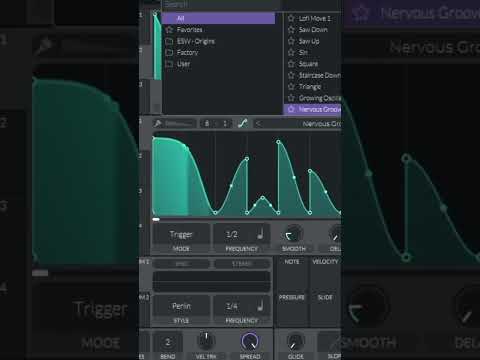Screen dimensions: 480x360
Task: Click the LFO playhead position marker
Action: coord(156,219)
